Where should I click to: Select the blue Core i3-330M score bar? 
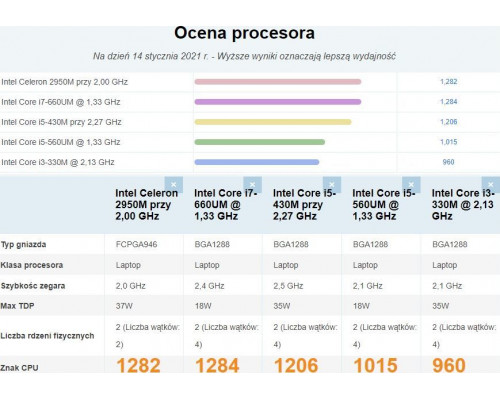pos(257,162)
